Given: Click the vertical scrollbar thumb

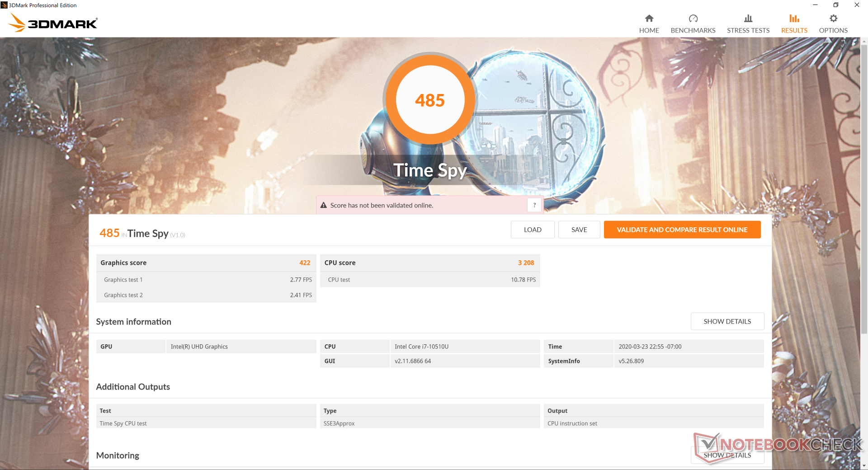Looking at the screenshot, I should tap(864, 190).
